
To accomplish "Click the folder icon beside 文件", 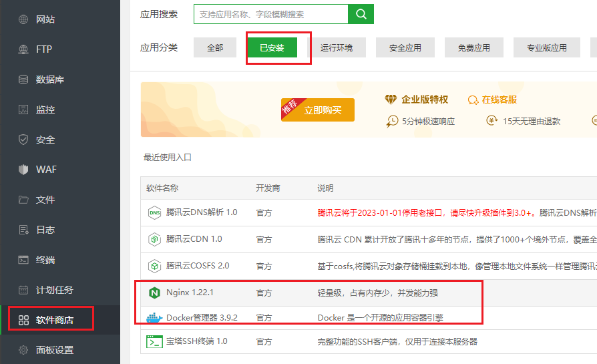I will [x=23, y=200].
